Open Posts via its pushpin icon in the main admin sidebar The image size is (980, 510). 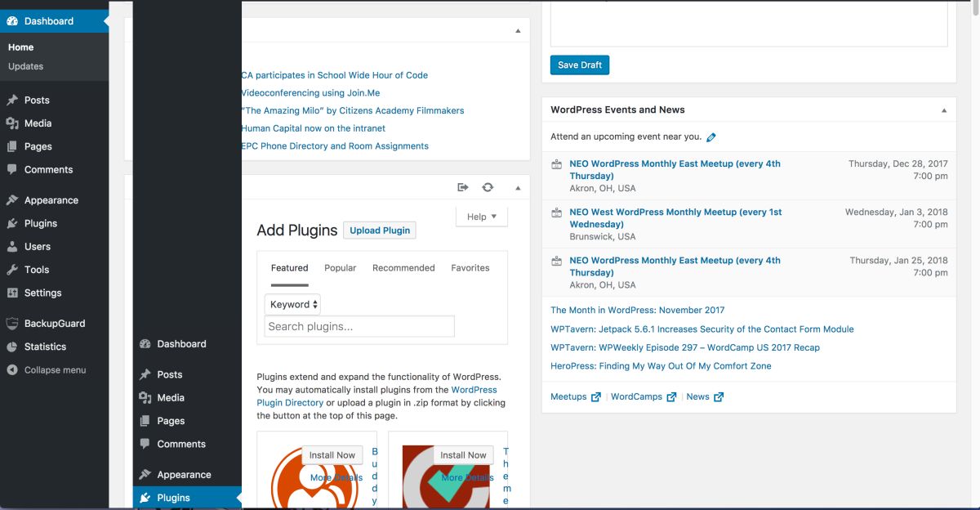12,101
